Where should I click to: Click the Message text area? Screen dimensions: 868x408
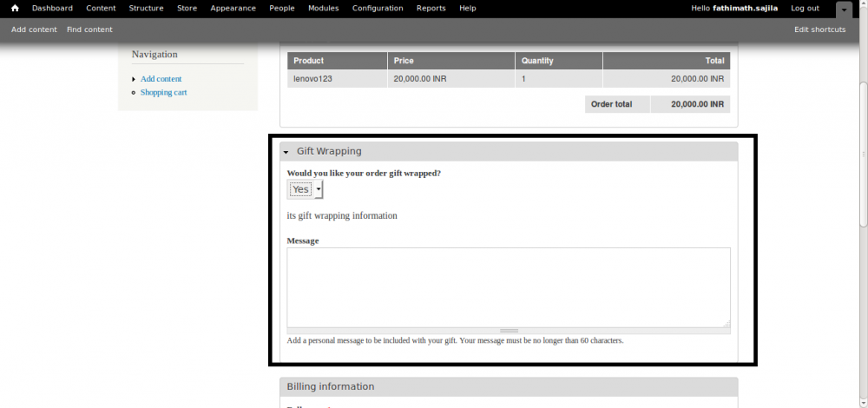point(508,286)
